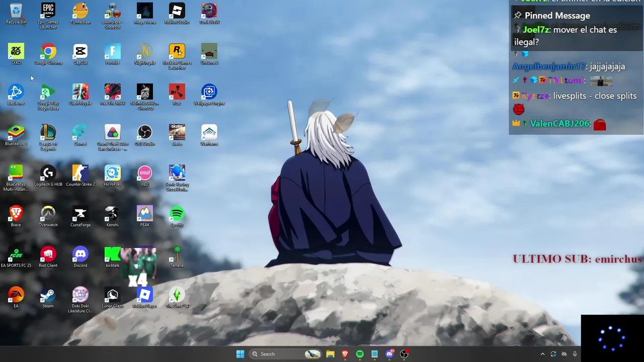The width and height of the screenshot is (644, 362).
Task: Open File Explorer from the taskbar
Action: pos(330,354)
